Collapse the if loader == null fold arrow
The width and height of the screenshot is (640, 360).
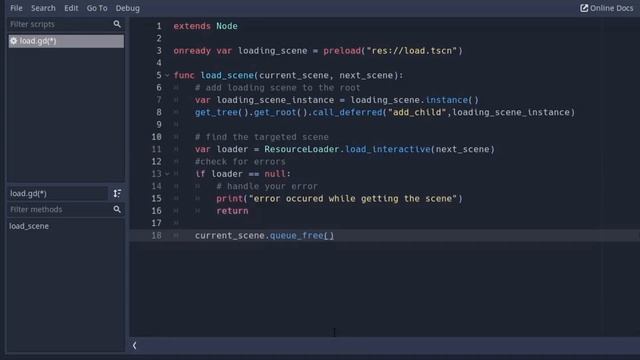pos(167,174)
